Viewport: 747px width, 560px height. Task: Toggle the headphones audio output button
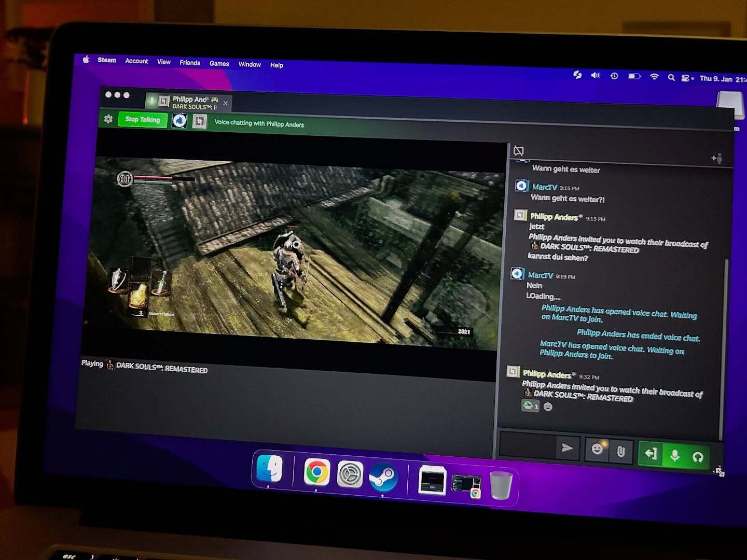[698, 457]
